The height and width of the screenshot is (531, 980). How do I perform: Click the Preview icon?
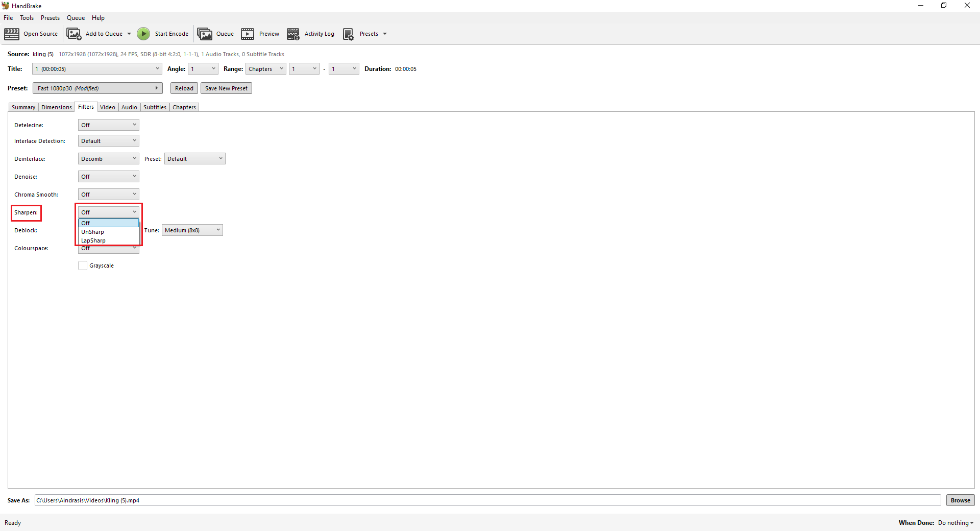tap(248, 34)
